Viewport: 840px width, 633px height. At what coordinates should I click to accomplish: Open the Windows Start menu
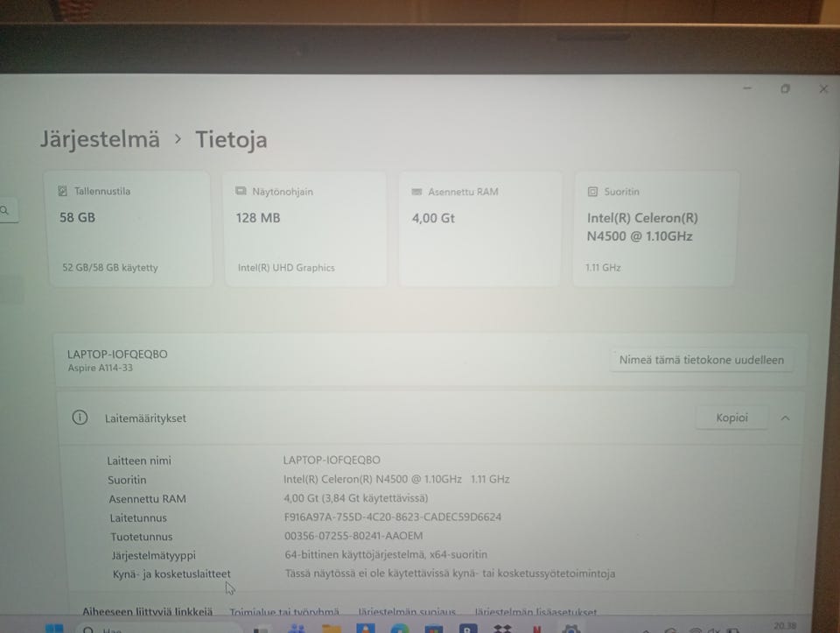pyautogui.click(x=54, y=628)
